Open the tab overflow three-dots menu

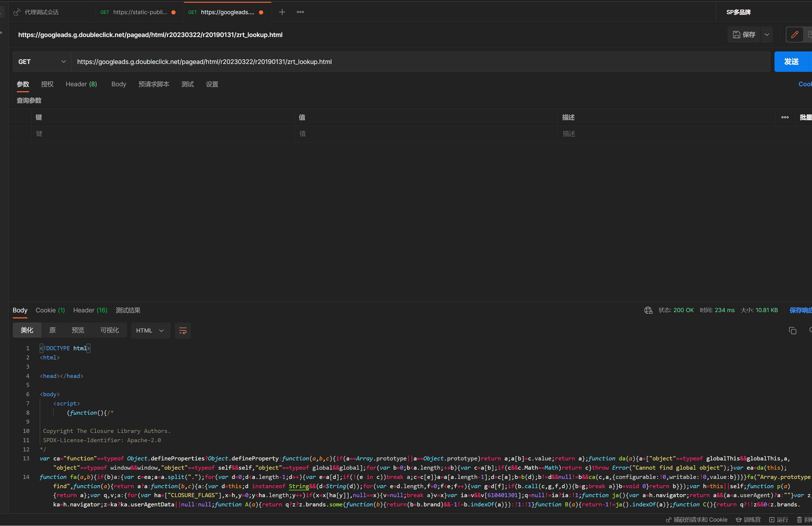[x=300, y=12]
